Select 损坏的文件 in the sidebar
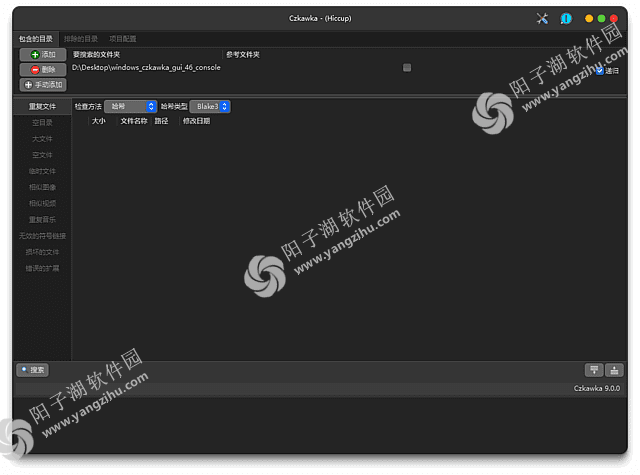This screenshot has width=640, height=475. point(42,252)
